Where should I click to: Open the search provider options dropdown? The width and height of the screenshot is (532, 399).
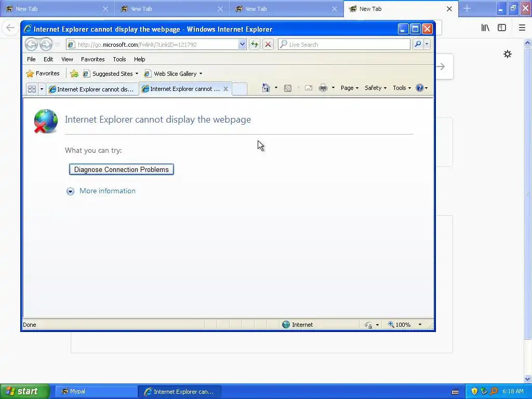[x=427, y=45]
